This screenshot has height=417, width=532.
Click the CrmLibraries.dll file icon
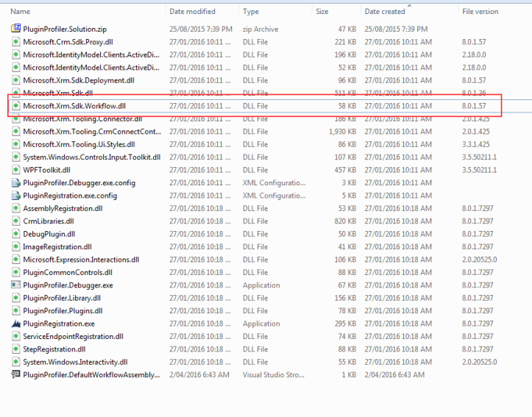coord(16,221)
